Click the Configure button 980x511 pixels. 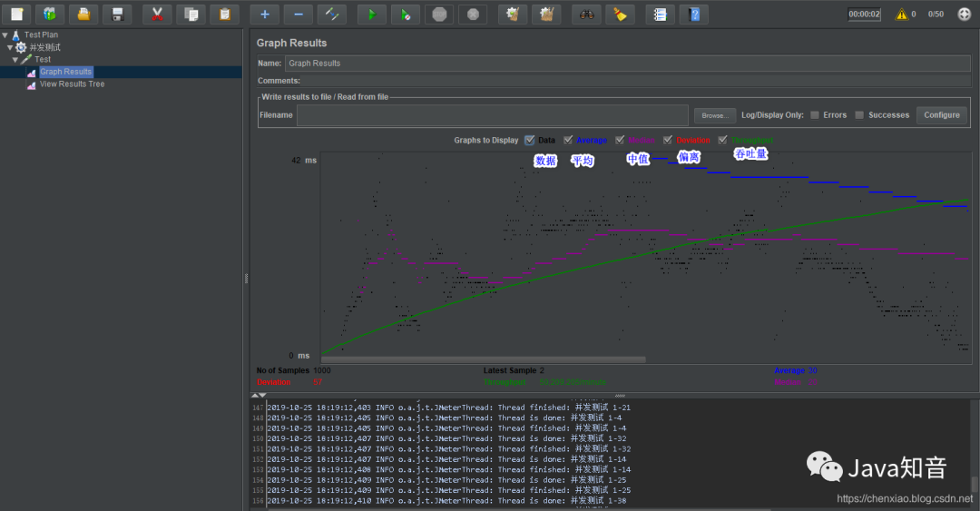(x=942, y=115)
